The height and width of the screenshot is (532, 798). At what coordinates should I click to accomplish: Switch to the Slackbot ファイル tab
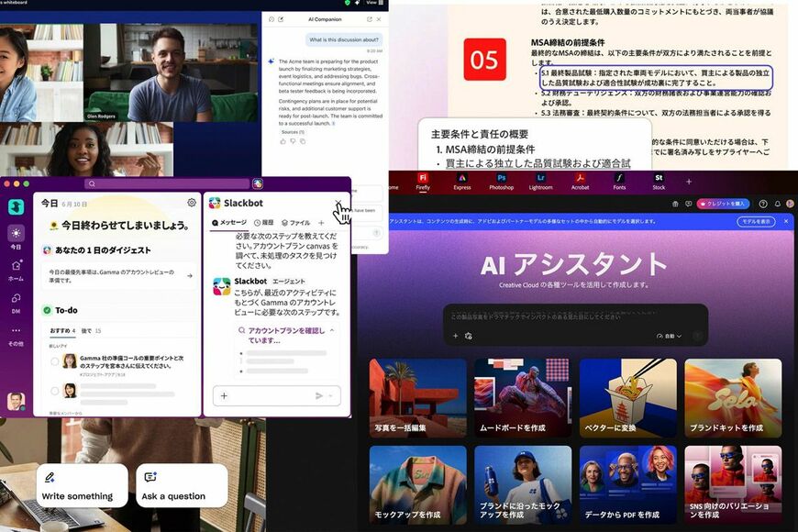(295, 223)
